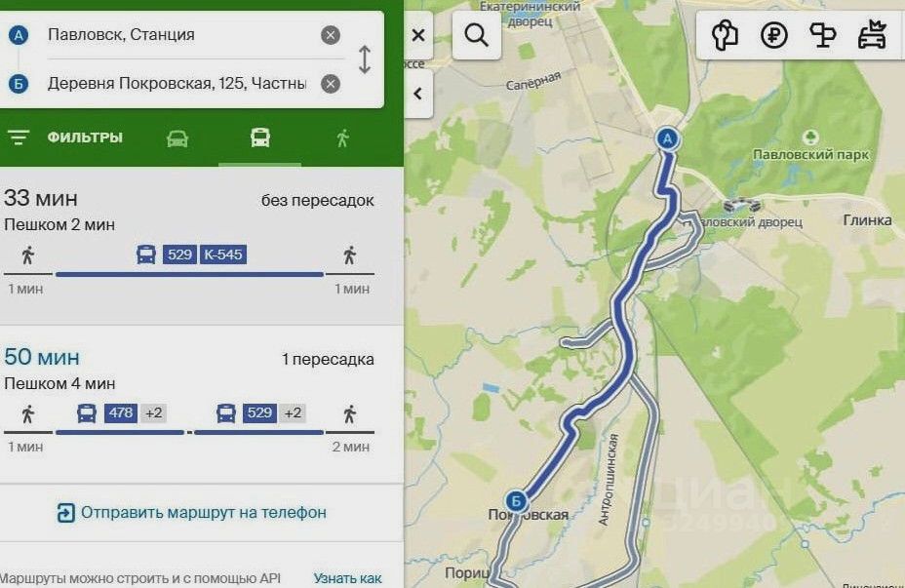Open the ФИЛЬТРЫ filters menu

tap(64, 137)
